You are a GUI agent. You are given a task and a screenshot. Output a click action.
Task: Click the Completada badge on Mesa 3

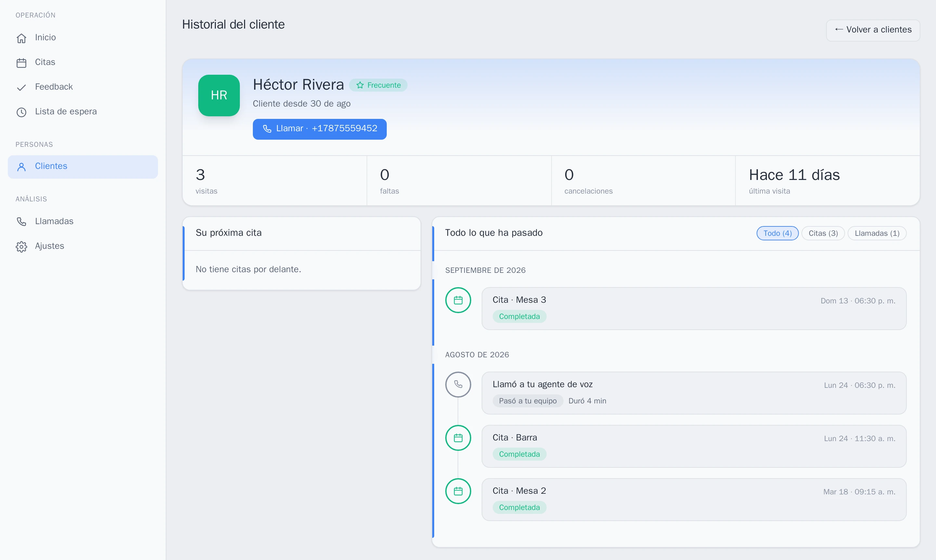[x=519, y=317]
